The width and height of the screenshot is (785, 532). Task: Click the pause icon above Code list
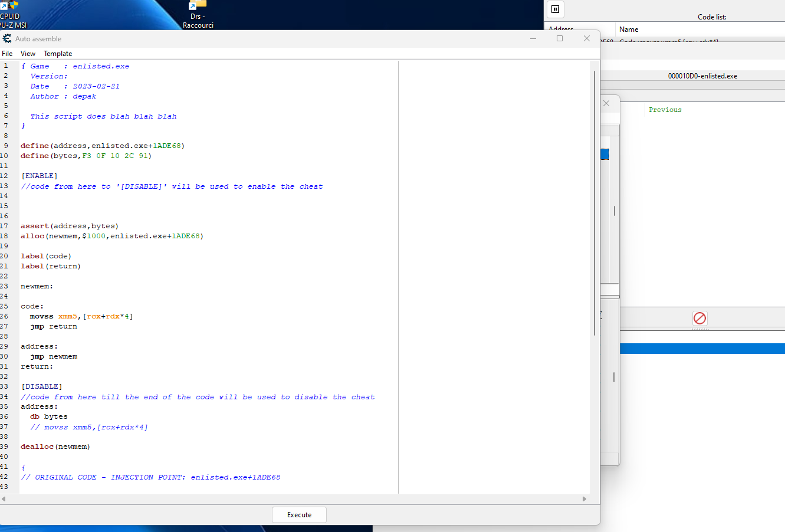(555, 9)
